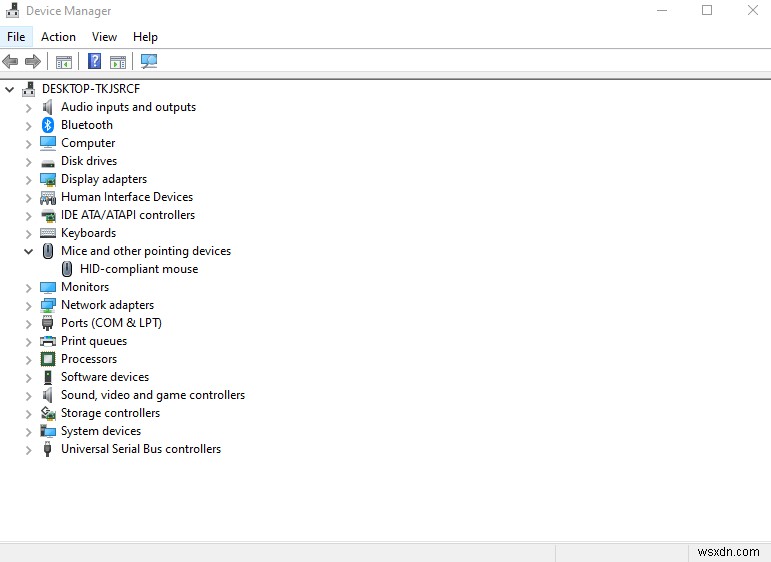Click the DESKTOP-TKJSRCF computer icon

(x=29, y=89)
